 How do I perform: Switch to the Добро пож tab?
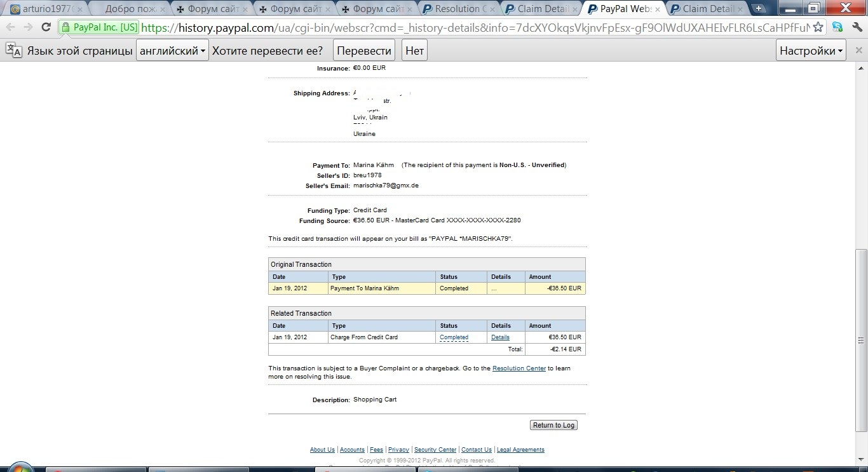pos(130,9)
